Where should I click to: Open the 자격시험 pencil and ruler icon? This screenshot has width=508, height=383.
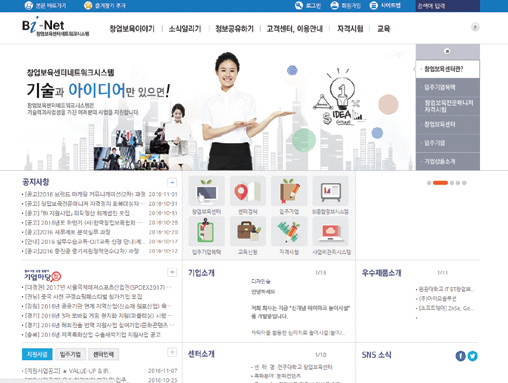289,232
